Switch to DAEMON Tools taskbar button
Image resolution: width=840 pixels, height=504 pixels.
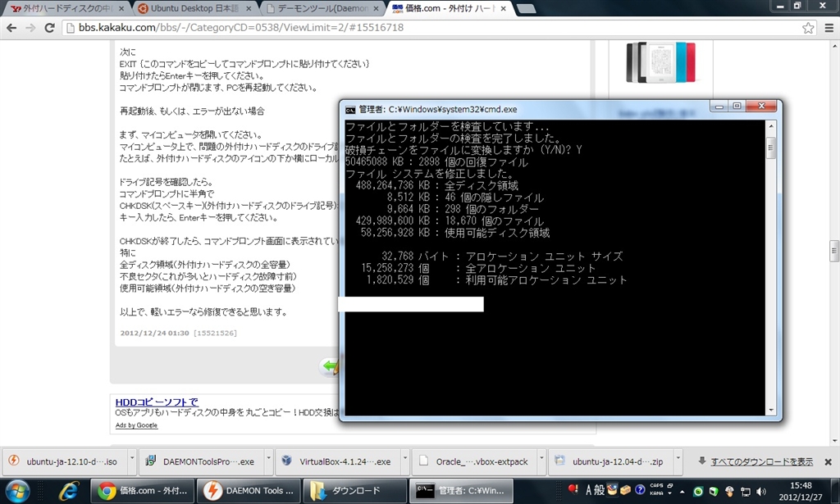coord(248,491)
